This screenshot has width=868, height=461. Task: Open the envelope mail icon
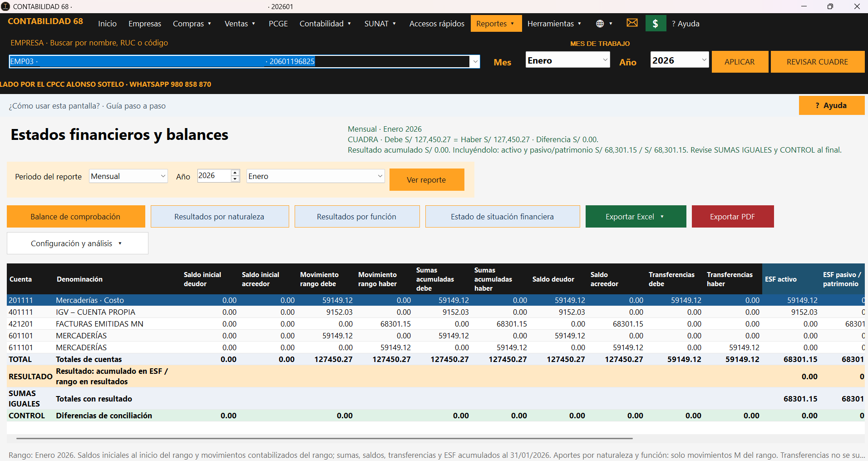(x=632, y=23)
